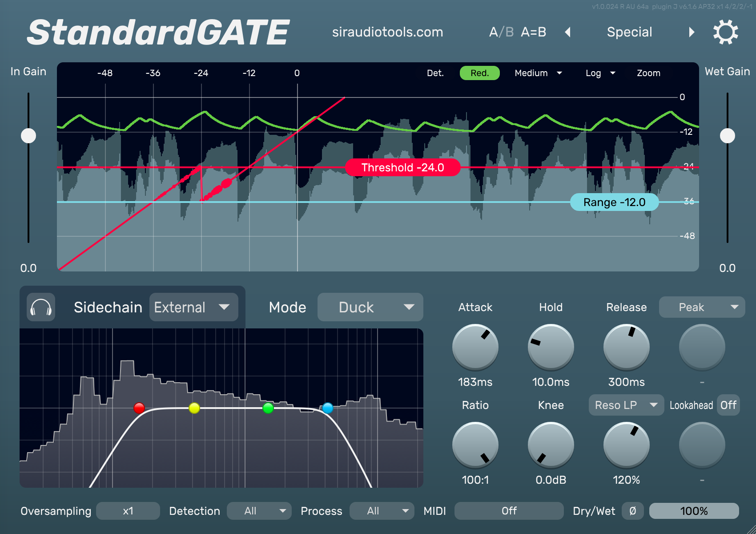This screenshot has width=756, height=534.
Task: Go to next preset with right arrow
Action: [692, 32]
